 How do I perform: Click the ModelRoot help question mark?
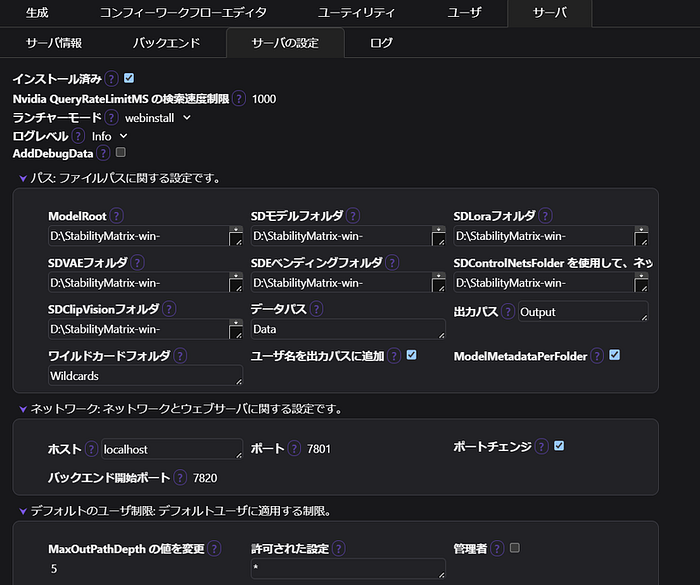point(117,216)
